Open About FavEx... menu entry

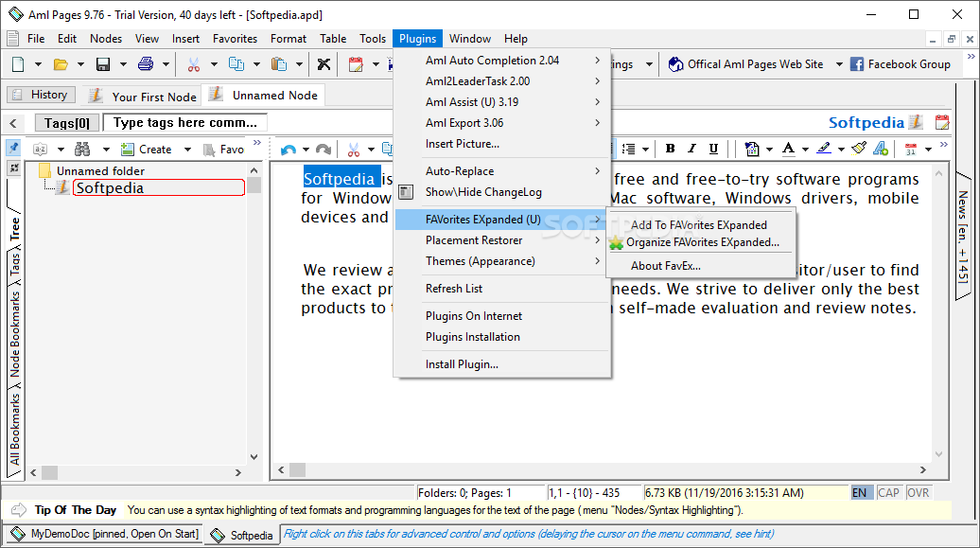[x=666, y=266]
